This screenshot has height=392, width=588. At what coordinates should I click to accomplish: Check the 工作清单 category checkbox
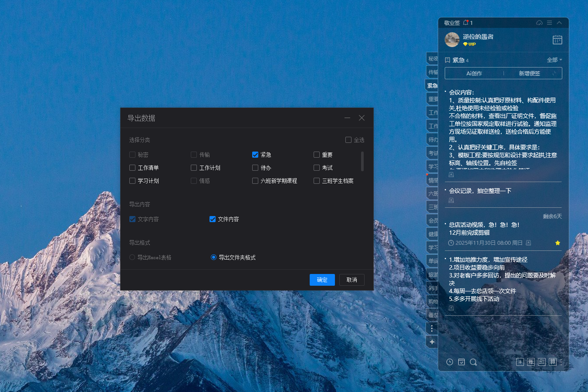pyautogui.click(x=132, y=168)
